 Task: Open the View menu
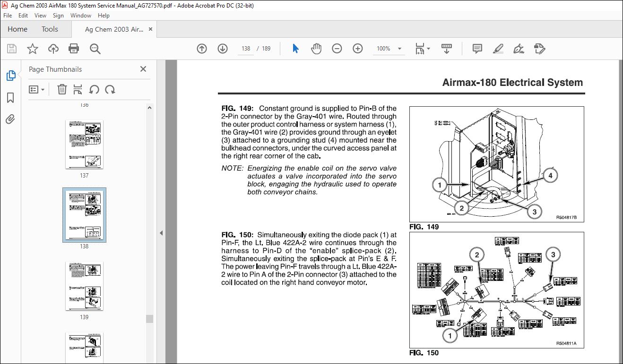(40, 16)
